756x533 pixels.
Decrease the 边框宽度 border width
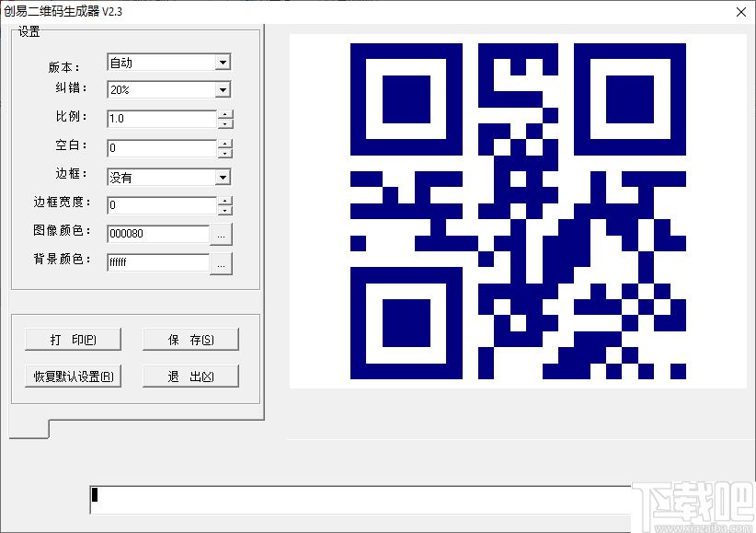(x=225, y=210)
